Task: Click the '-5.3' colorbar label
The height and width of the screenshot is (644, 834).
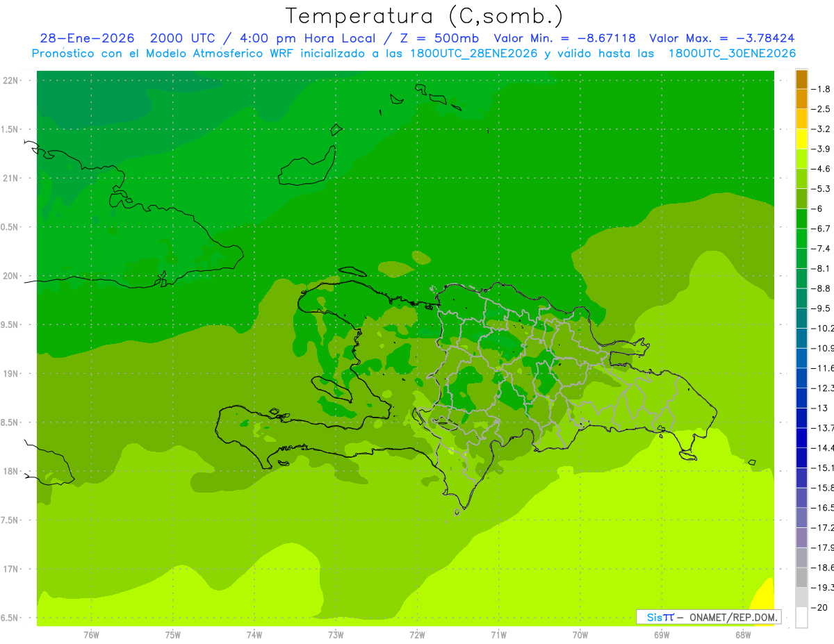Action: (x=821, y=188)
